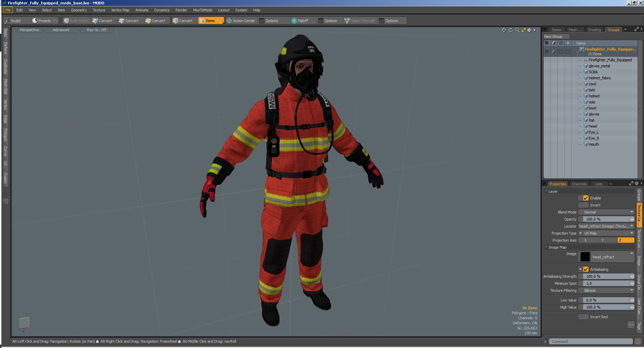Toggle render camera for Firefighter group row
The image size is (644, 348).
point(554,52)
